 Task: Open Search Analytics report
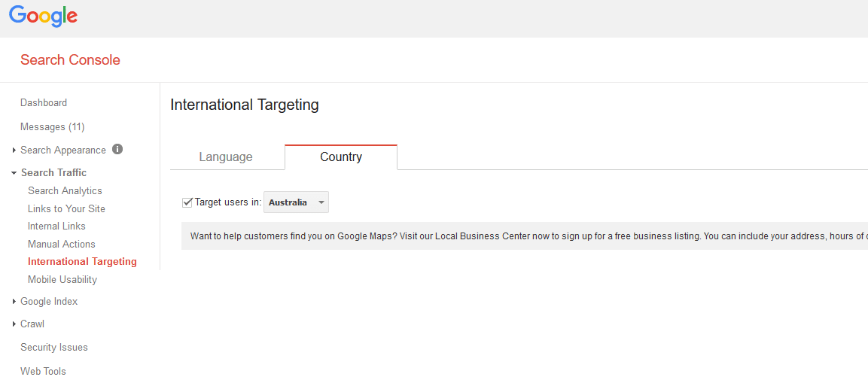click(x=65, y=191)
